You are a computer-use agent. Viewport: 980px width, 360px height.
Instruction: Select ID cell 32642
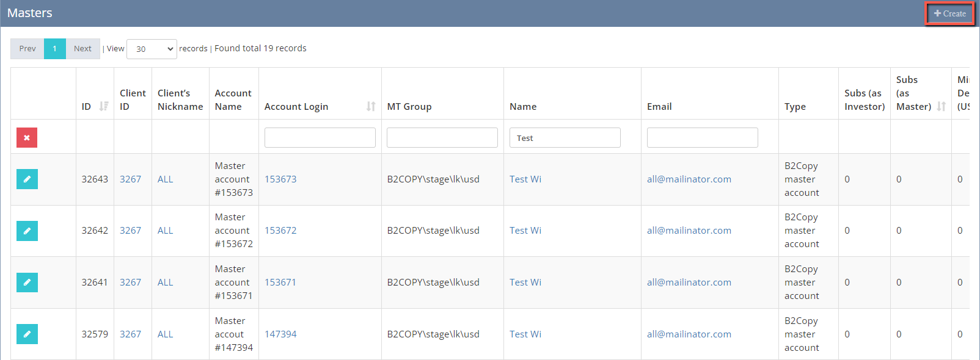[x=95, y=231]
